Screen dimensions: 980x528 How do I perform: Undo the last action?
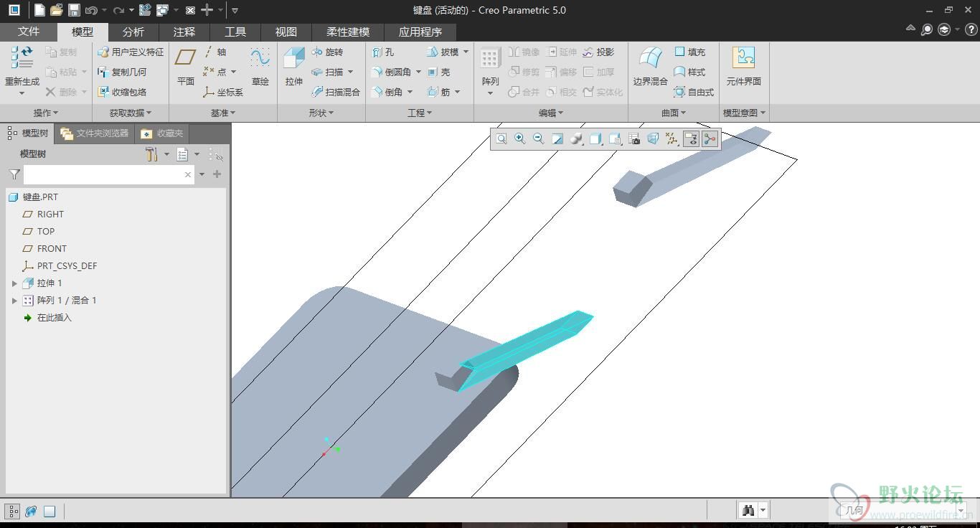point(91,10)
